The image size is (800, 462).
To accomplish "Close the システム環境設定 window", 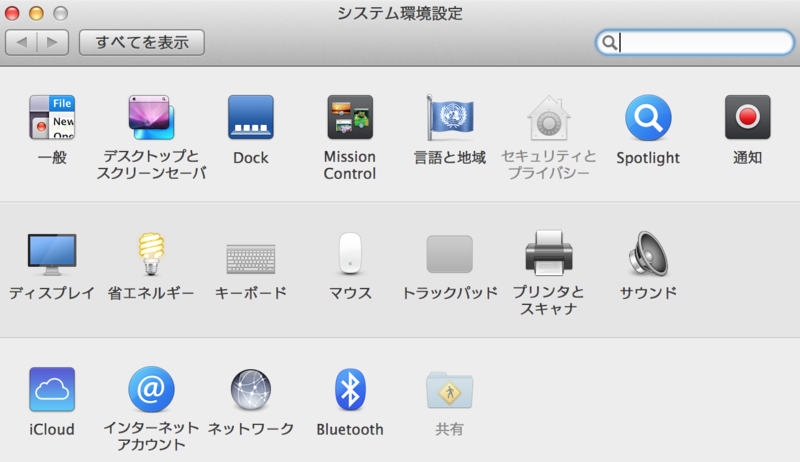I will [12, 13].
